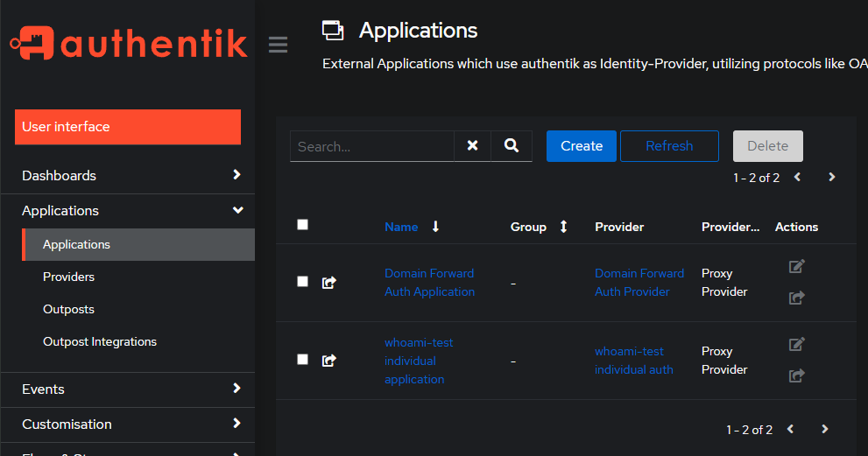
Task: Expand the Customisation sidebar section
Action: [128, 424]
